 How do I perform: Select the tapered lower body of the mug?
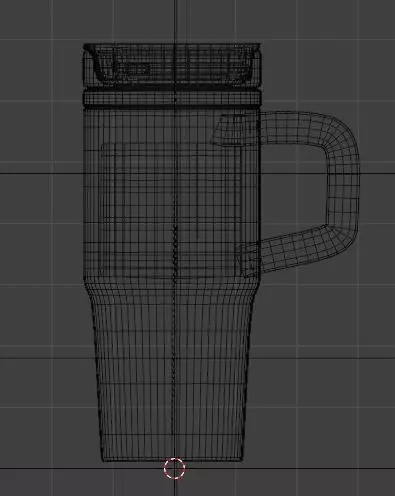[x=172, y=371]
